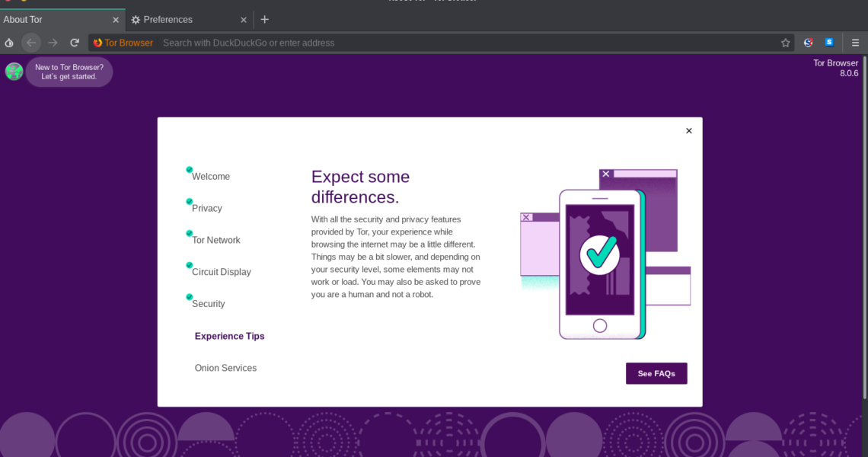Bookmark this page with star icon

(x=785, y=43)
